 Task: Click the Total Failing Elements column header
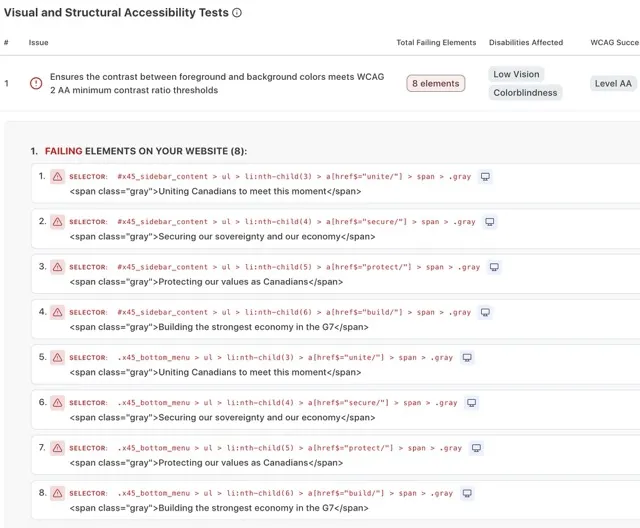click(435, 43)
